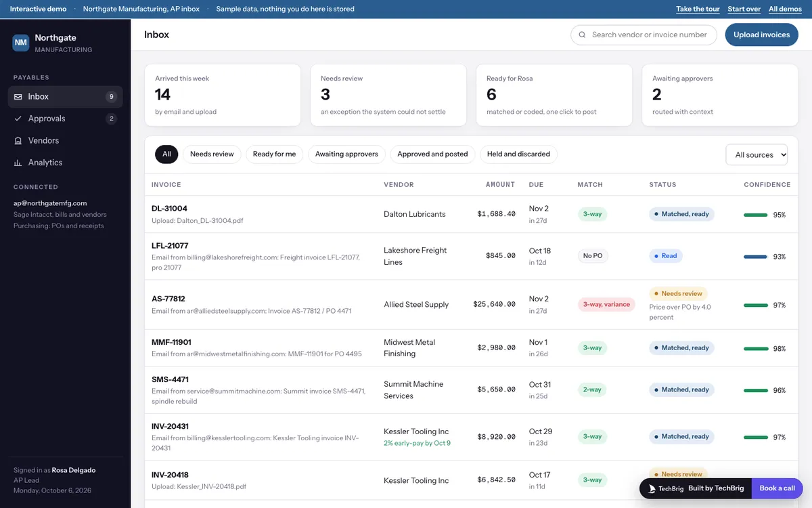Screen dimensions: 812x508
Task: Click Matched, ready status for SMS-4471
Action: (x=681, y=390)
